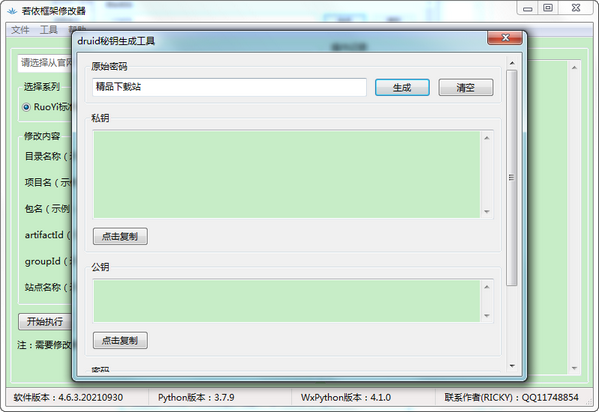Click the 私钥 text area scroll up arrow
Screen dimensions: 599x412
pos(487,138)
